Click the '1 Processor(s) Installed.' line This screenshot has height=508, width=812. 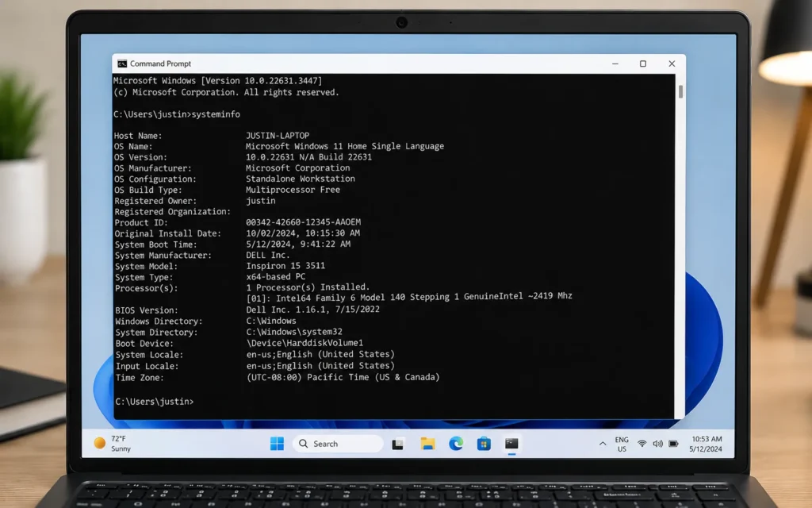(308, 287)
